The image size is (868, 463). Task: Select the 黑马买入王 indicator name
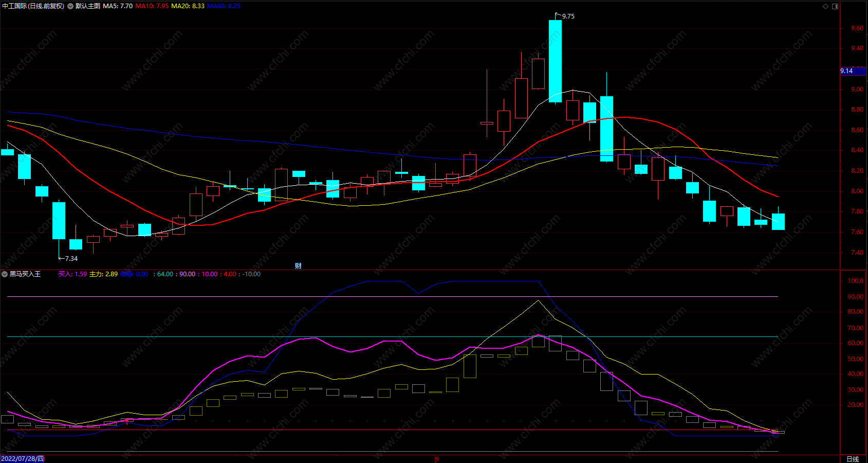click(x=25, y=274)
